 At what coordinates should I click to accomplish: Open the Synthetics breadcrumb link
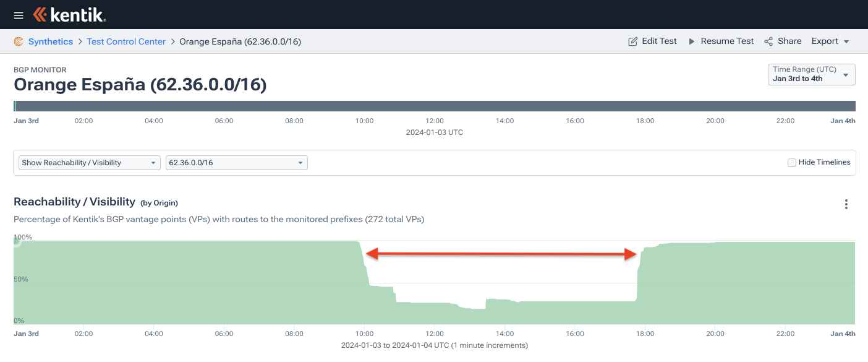pyautogui.click(x=51, y=41)
